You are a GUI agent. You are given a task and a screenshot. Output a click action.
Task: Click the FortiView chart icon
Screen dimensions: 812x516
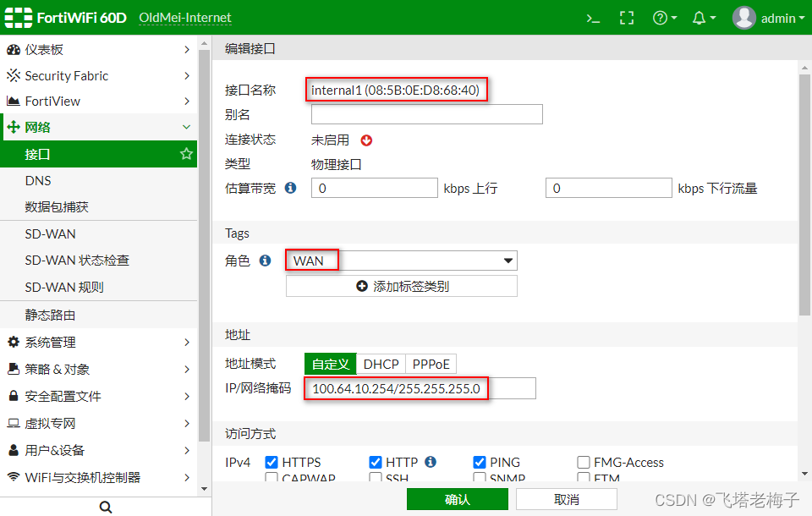[x=14, y=101]
